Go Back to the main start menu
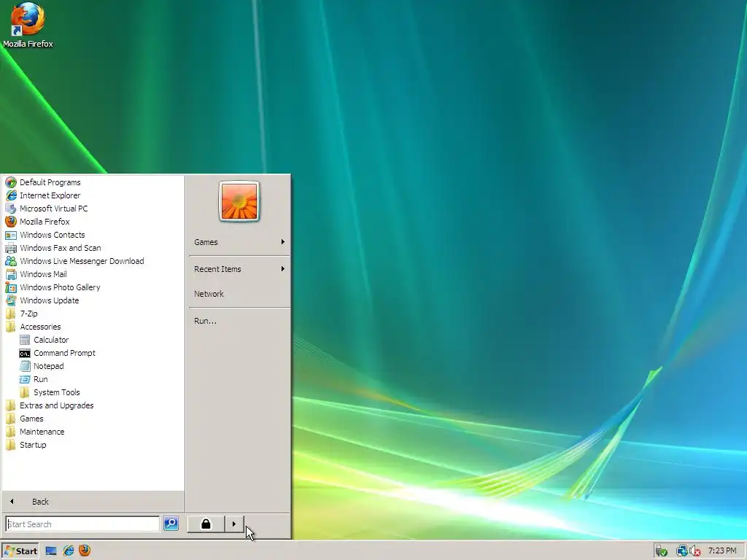The image size is (747, 560). pyautogui.click(x=93, y=502)
